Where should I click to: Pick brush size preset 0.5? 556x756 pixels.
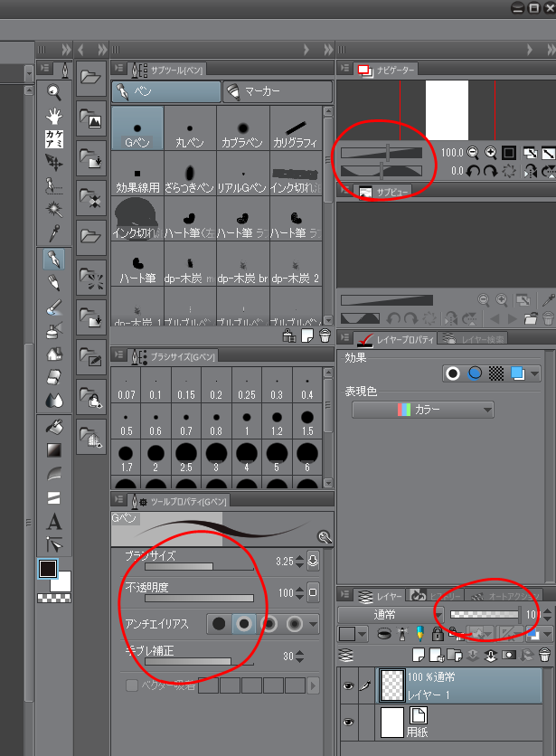(126, 421)
